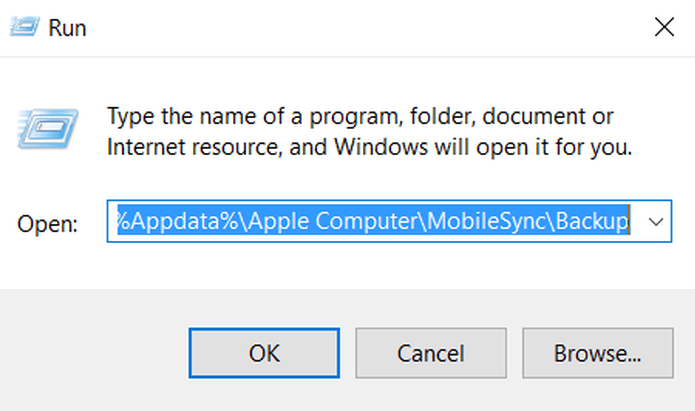This screenshot has width=695, height=411.
Task: Open the Browse... file picker
Action: (596, 353)
